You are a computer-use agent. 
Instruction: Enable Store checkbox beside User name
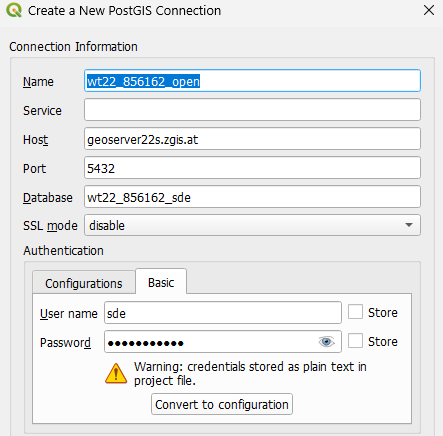click(355, 312)
